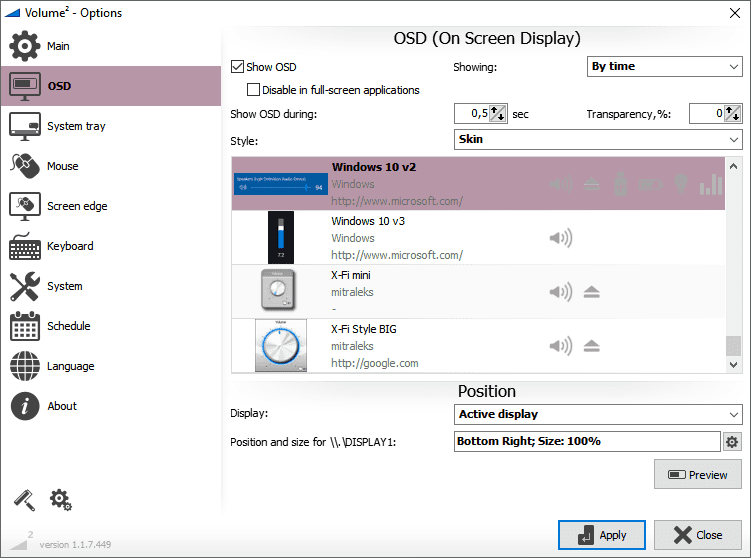Click the speaker icon in X-Fi mini row

click(x=560, y=292)
